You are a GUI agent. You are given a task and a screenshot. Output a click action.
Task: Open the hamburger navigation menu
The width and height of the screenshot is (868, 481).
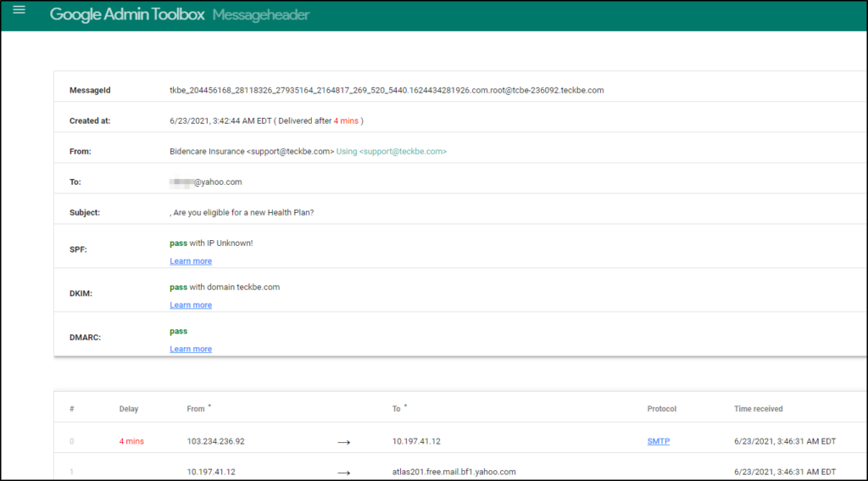coord(19,10)
